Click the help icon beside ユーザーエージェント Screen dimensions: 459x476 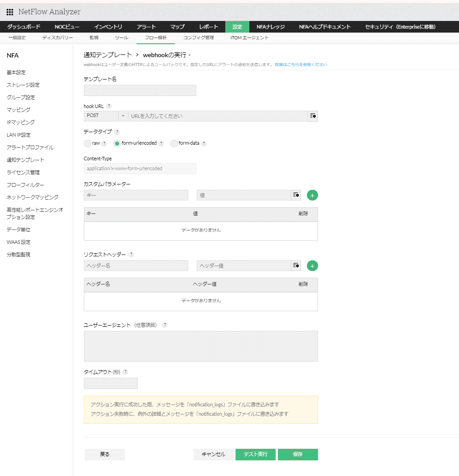click(x=165, y=325)
